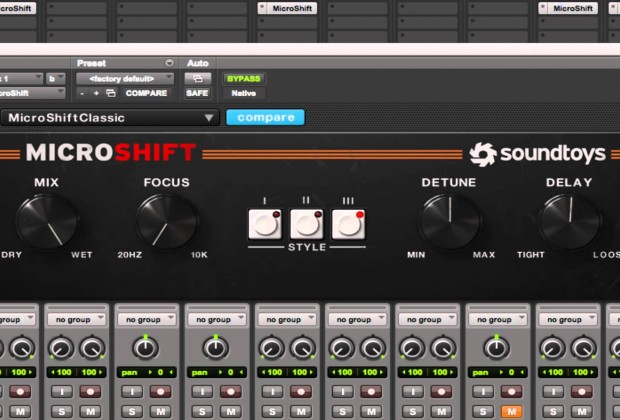
Task: Click the DELAY knob
Action: click(x=570, y=222)
